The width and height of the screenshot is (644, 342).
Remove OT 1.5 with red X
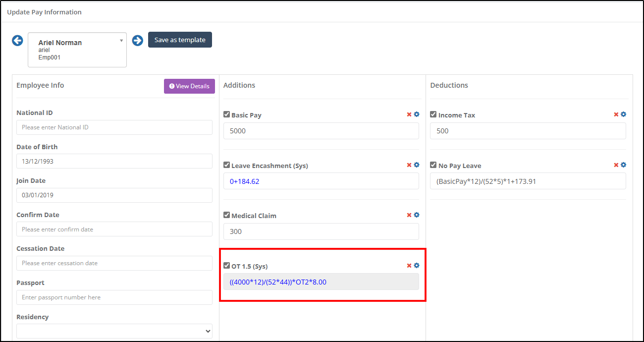[409, 266]
